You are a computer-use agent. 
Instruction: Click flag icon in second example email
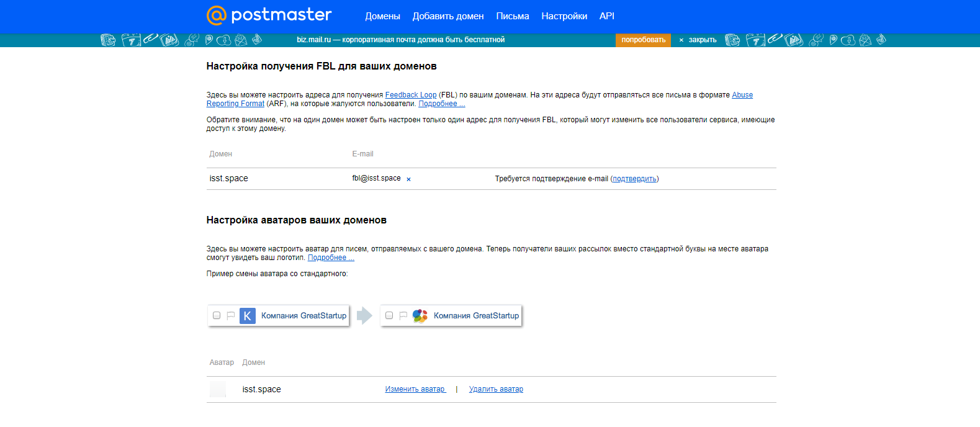(x=403, y=316)
